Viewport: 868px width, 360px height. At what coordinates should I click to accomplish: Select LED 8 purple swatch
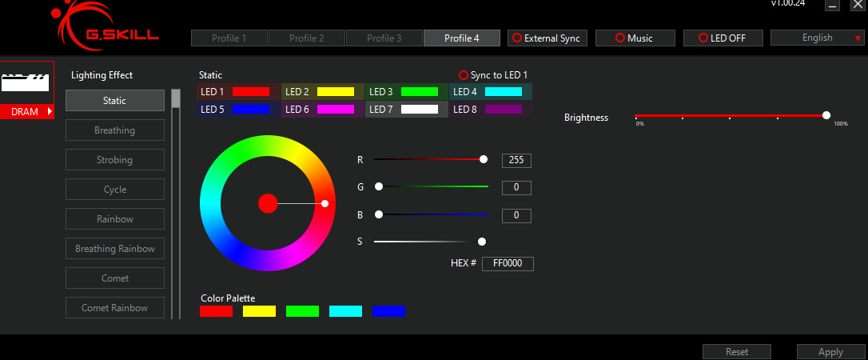coord(504,109)
